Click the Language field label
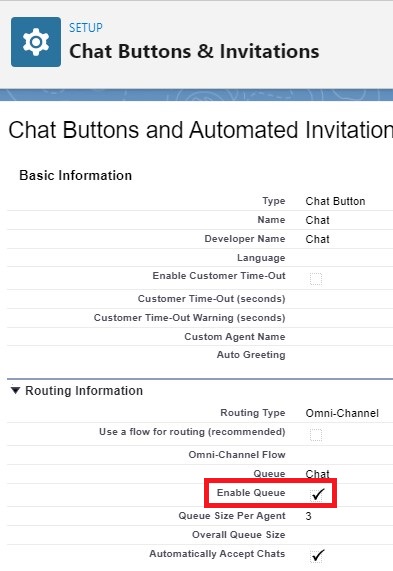This screenshot has width=393, height=571. 261,258
